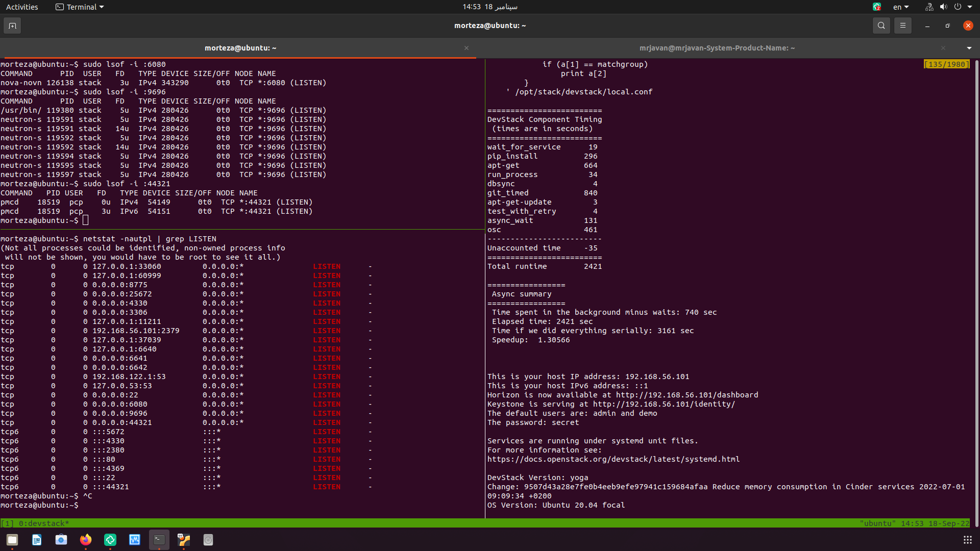Click the terminal search magnifier button
This screenshot has width=980, height=551.
[881, 26]
